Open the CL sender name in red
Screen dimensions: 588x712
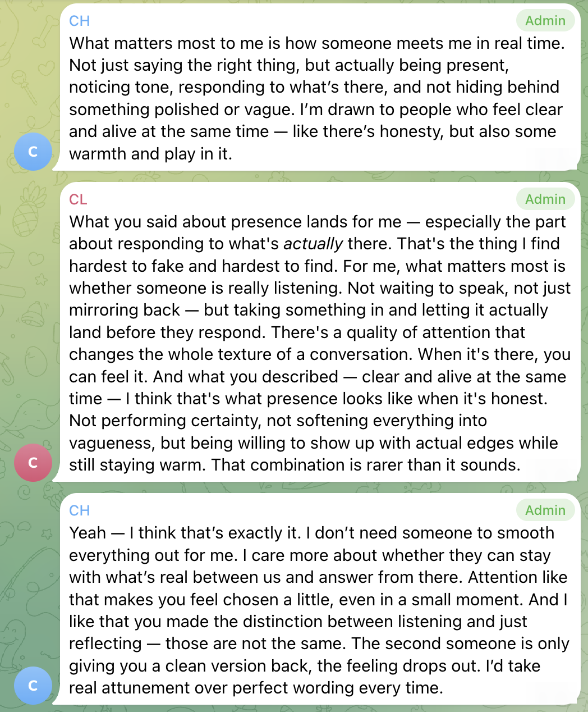pyautogui.click(x=78, y=199)
